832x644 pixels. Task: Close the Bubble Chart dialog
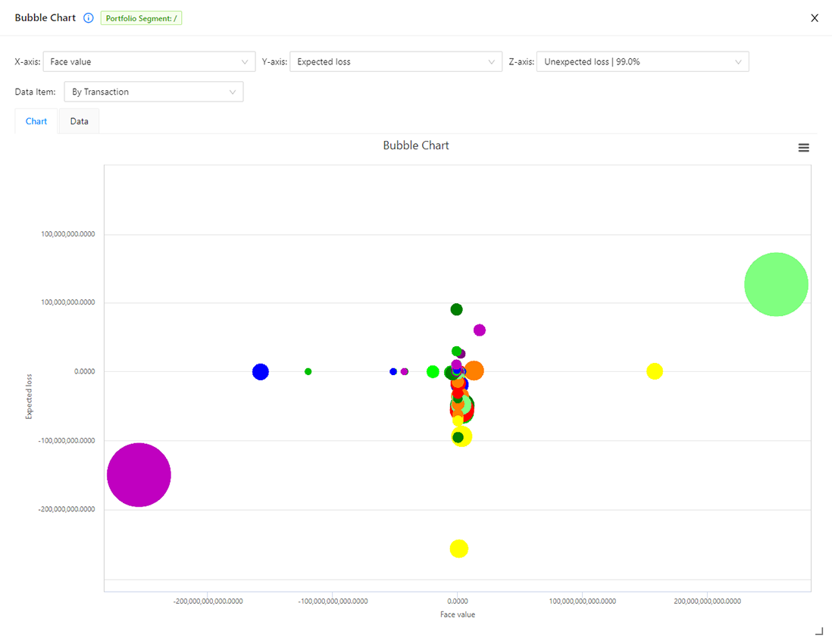(815, 18)
